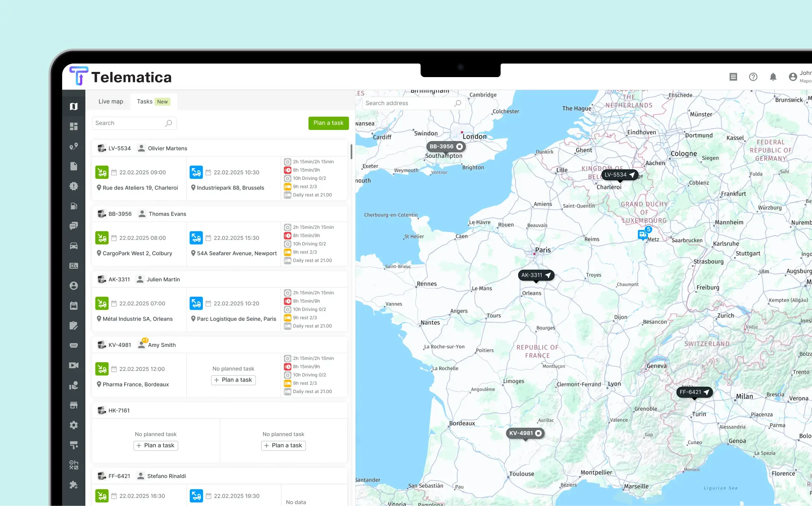The width and height of the screenshot is (812, 506).
Task: Click address Rue des Ateliers 19, Charleroi
Action: pos(140,188)
